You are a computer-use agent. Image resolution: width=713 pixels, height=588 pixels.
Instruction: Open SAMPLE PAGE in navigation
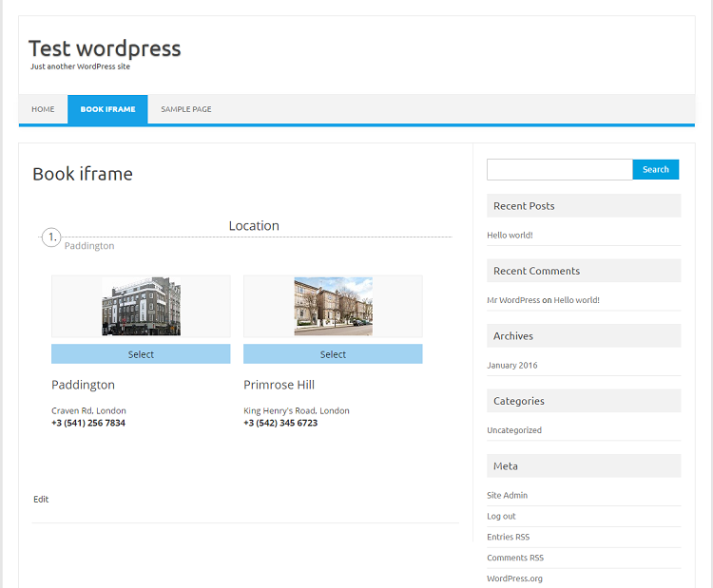click(x=186, y=109)
